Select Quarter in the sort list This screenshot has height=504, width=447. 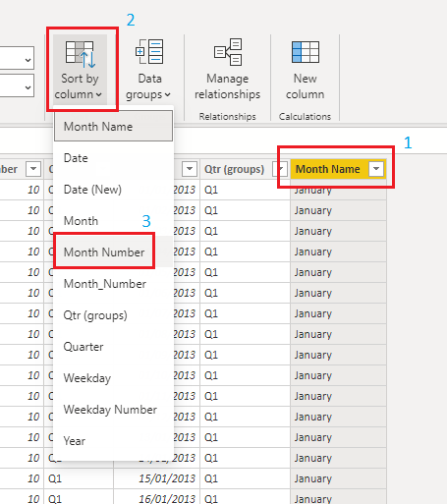[113, 347]
